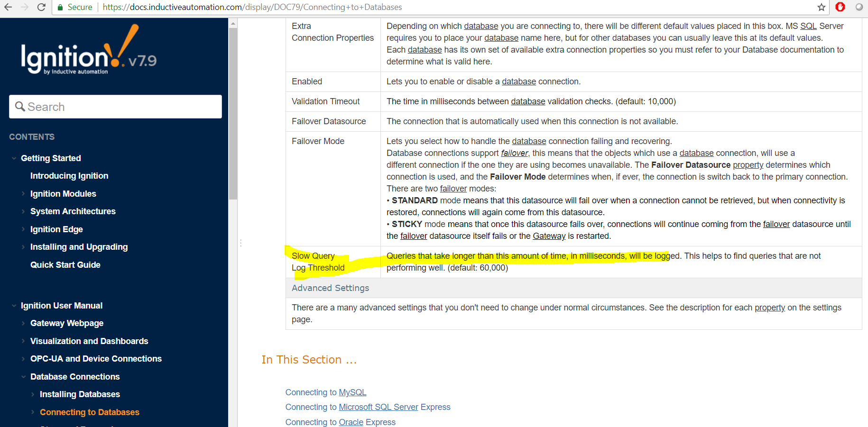Screen dimensions: 868x427
Task: Click the Slow Query Log Threshold cell
Action: tap(333, 262)
